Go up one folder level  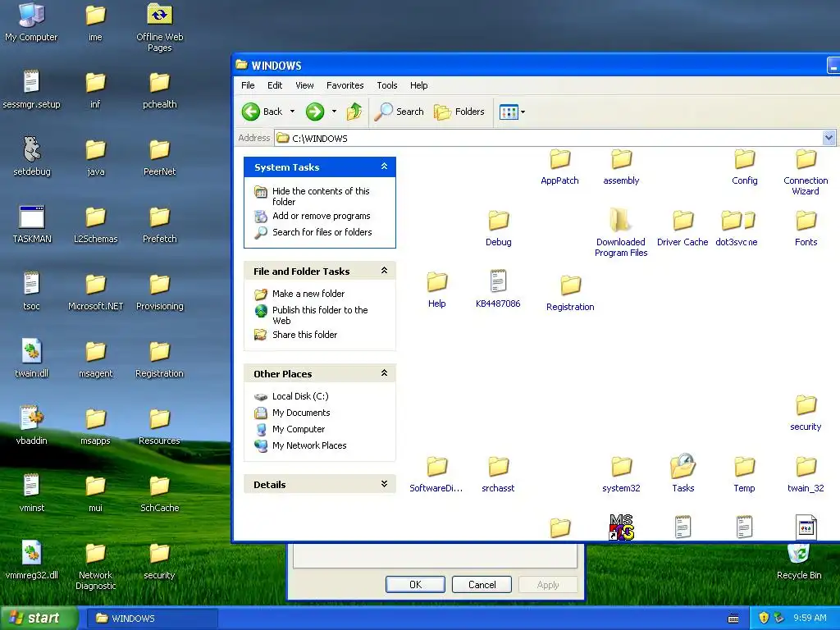pos(354,112)
